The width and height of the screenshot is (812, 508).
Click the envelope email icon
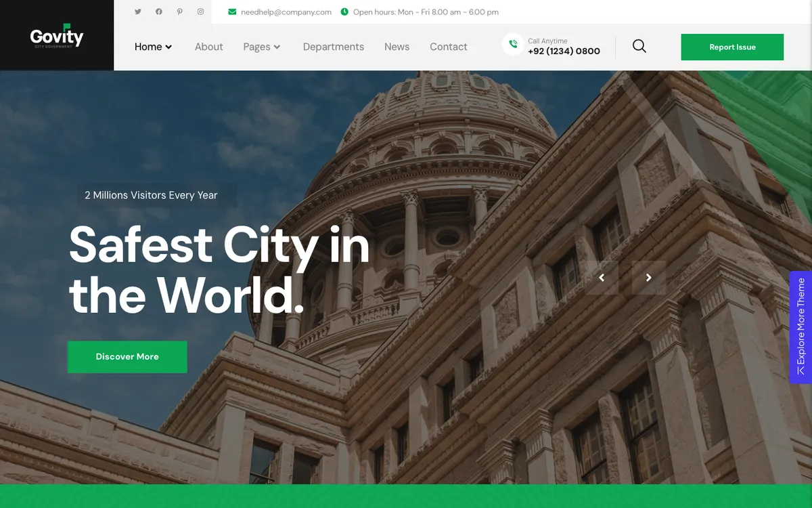pos(232,12)
